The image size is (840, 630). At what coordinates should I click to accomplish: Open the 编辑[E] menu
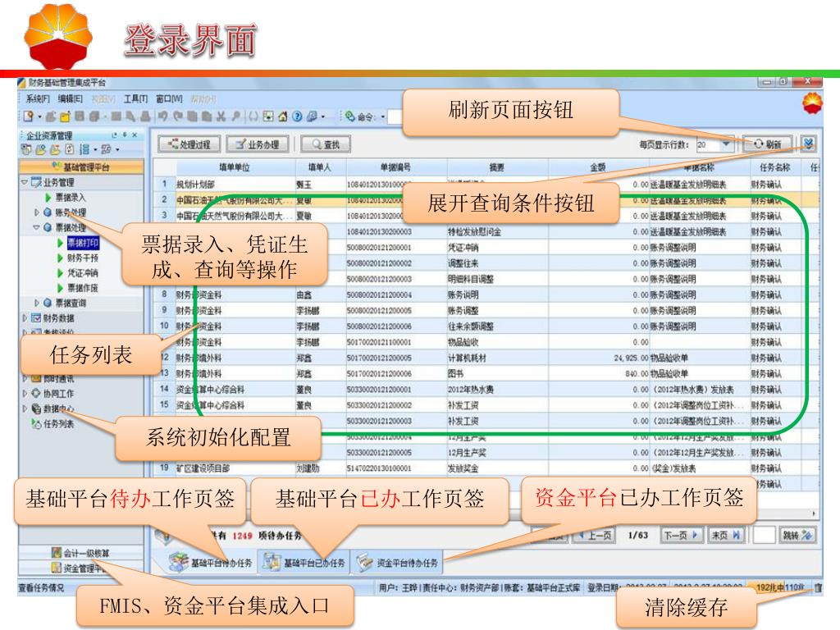pyautogui.click(x=71, y=99)
